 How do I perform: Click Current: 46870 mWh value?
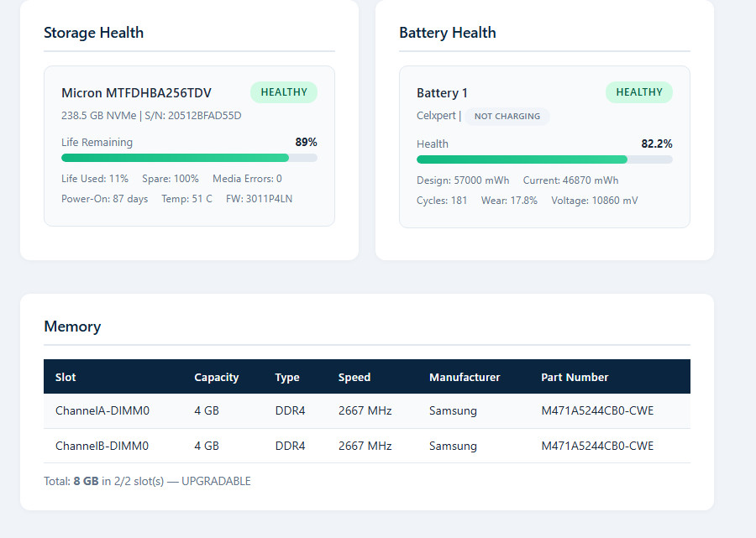[571, 180]
